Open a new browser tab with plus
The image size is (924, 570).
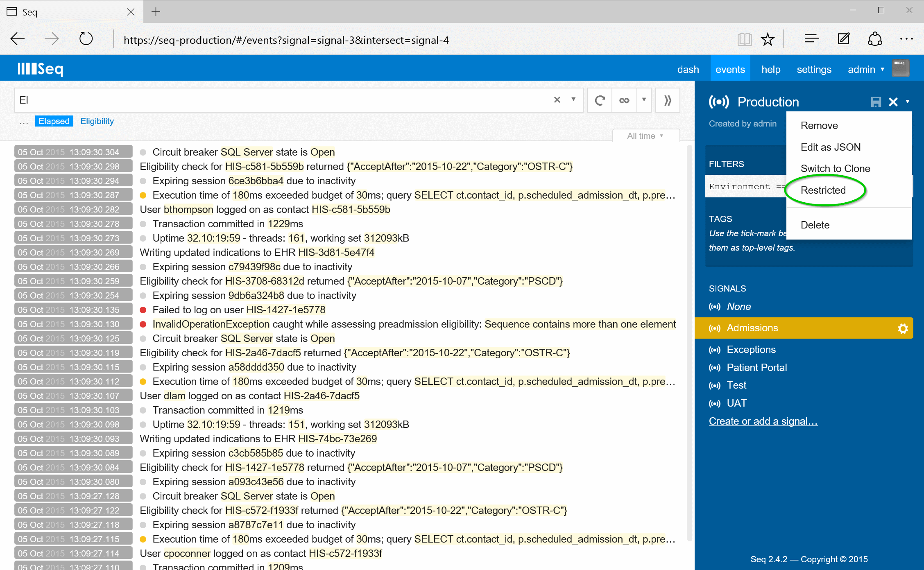click(x=156, y=11)
